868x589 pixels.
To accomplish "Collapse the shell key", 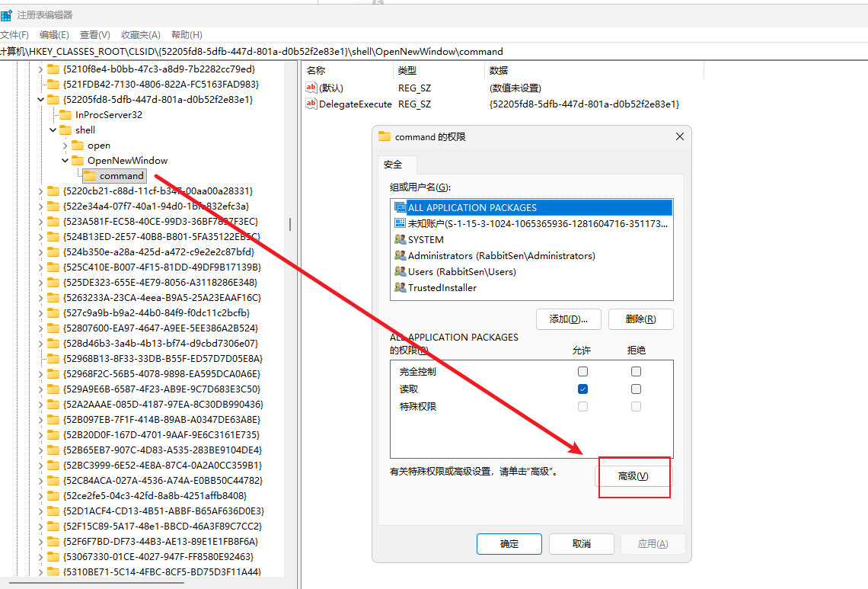I will (x=53, y=130).
